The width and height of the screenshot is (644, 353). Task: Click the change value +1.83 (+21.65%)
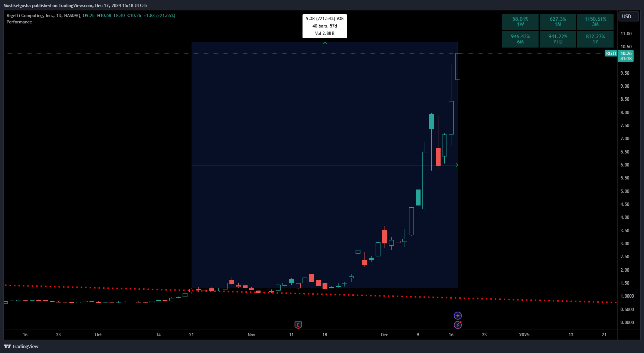click(159, 16)
